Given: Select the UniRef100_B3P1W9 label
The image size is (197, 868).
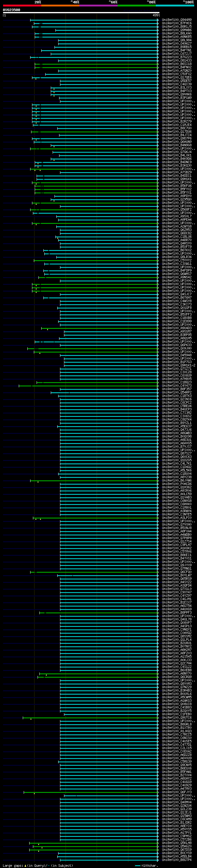Looking at the screenshot, I should [x=177, y=98].
